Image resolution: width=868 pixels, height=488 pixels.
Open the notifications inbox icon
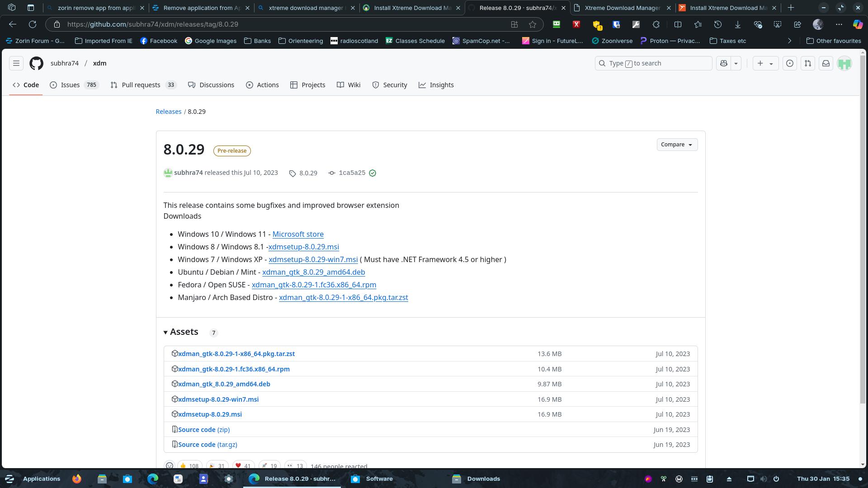826,63
